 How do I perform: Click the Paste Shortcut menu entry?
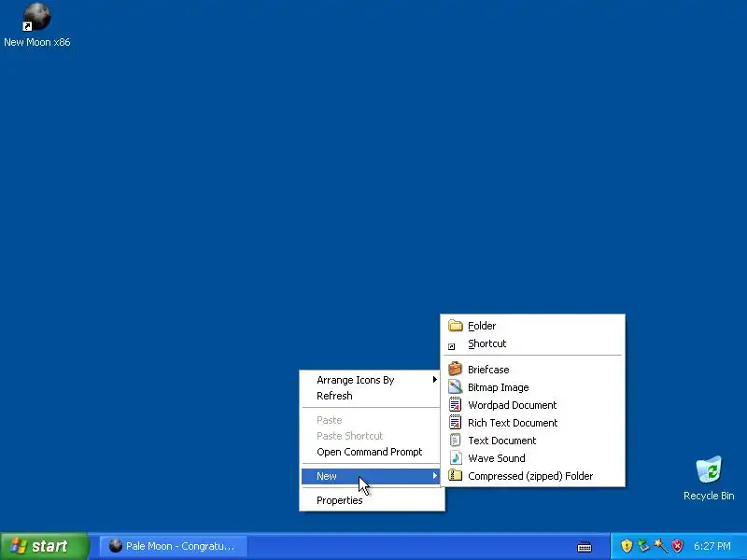[x=372, y=436]
